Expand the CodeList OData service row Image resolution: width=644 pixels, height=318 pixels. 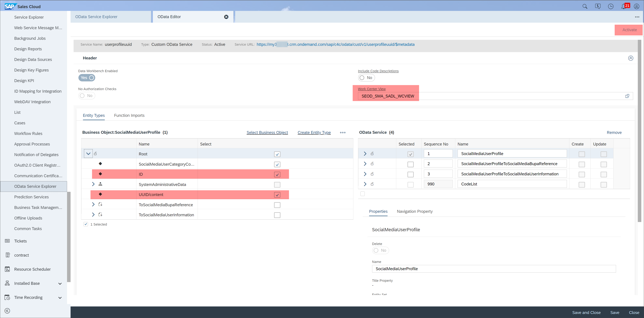[x=365, y=184]
